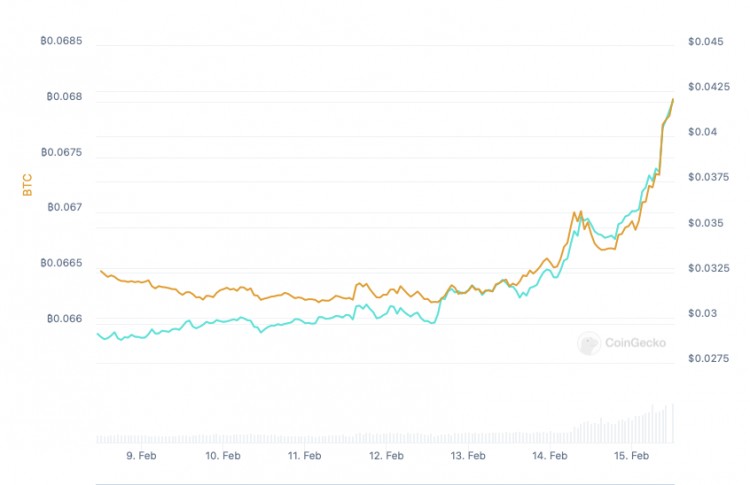Click the $0.0375 right axis label

[708, 178]
